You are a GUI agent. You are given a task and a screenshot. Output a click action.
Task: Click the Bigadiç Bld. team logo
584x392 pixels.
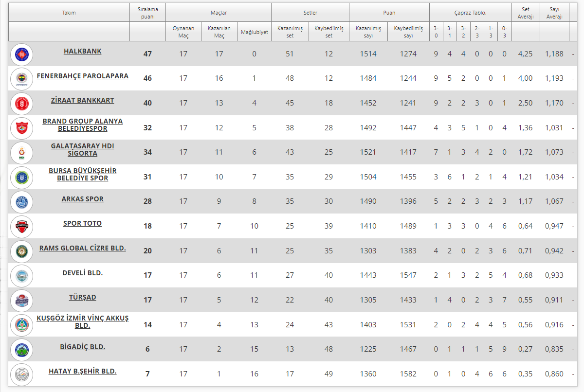point(21,350)
